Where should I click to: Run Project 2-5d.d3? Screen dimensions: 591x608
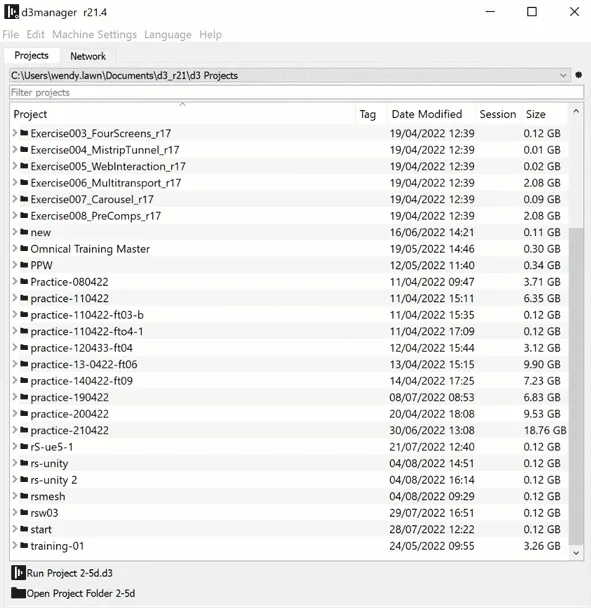[x=62, y=573]
